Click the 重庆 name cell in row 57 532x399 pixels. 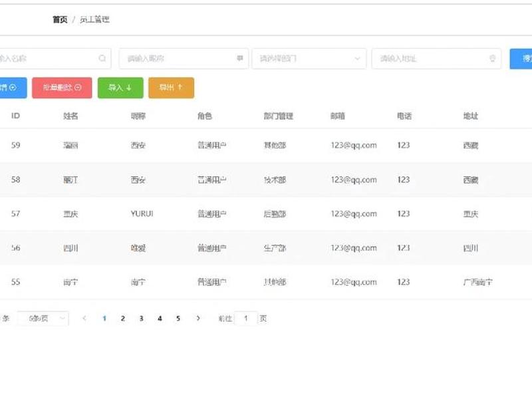click(x=70, y=213)
